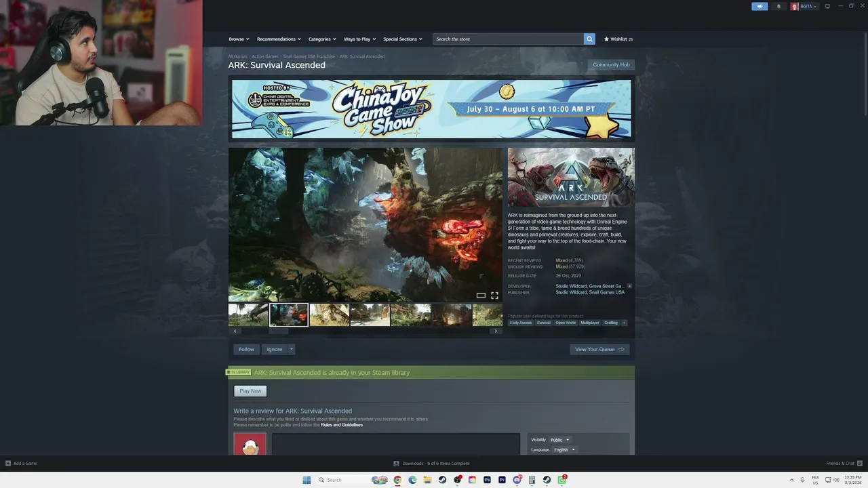Screen dimensions: 868x488
Task: Open Discord from the taskbar
Action: pos(517,480)
